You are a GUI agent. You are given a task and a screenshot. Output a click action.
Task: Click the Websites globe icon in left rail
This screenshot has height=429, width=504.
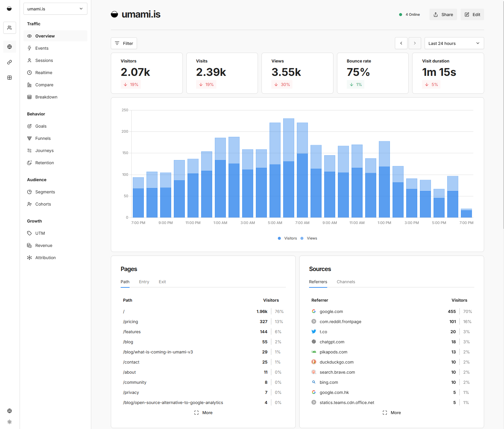tap(10, 47)
